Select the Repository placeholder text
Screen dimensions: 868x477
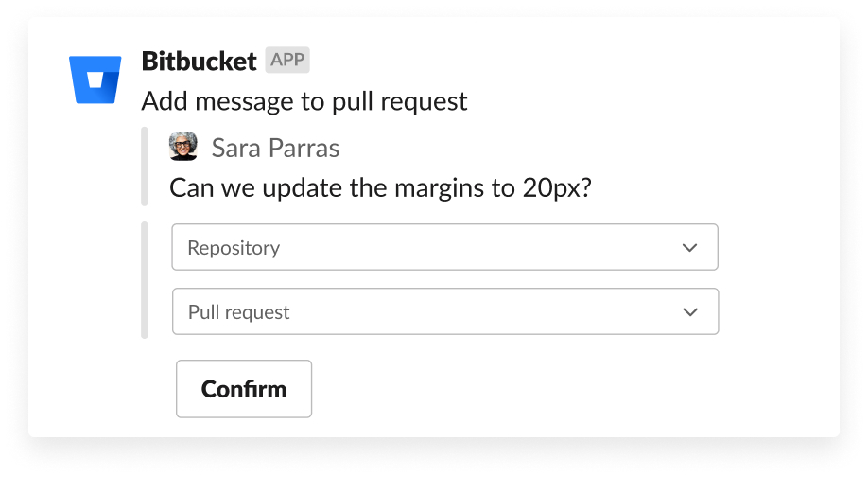(x=234, y=248)
